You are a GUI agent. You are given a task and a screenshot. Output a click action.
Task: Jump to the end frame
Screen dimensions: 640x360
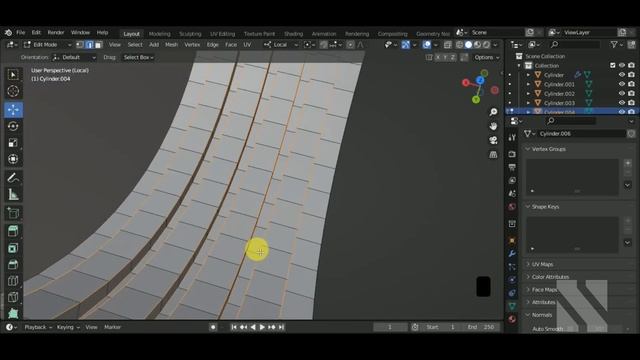[x=281, y=327]
